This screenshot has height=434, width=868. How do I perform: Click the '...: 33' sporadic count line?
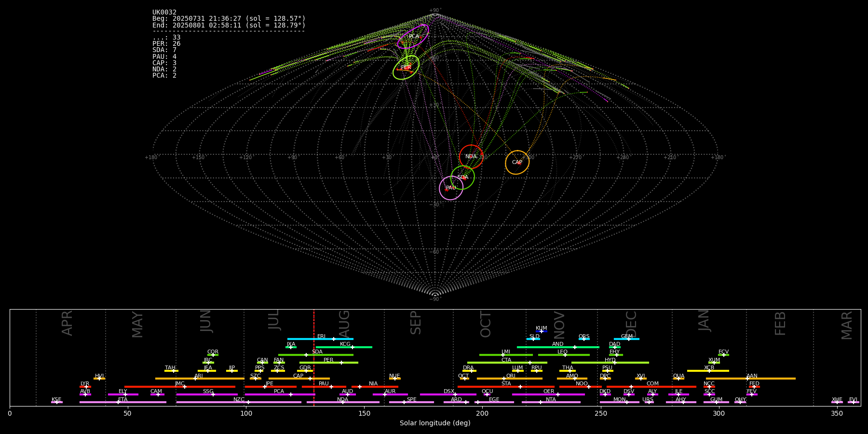click(x=166, y=38)
